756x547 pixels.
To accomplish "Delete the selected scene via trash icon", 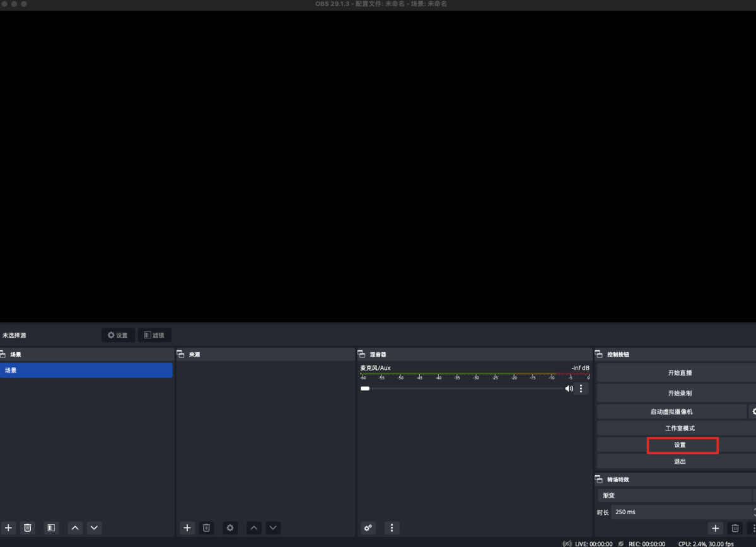I will tap(28, 527).
